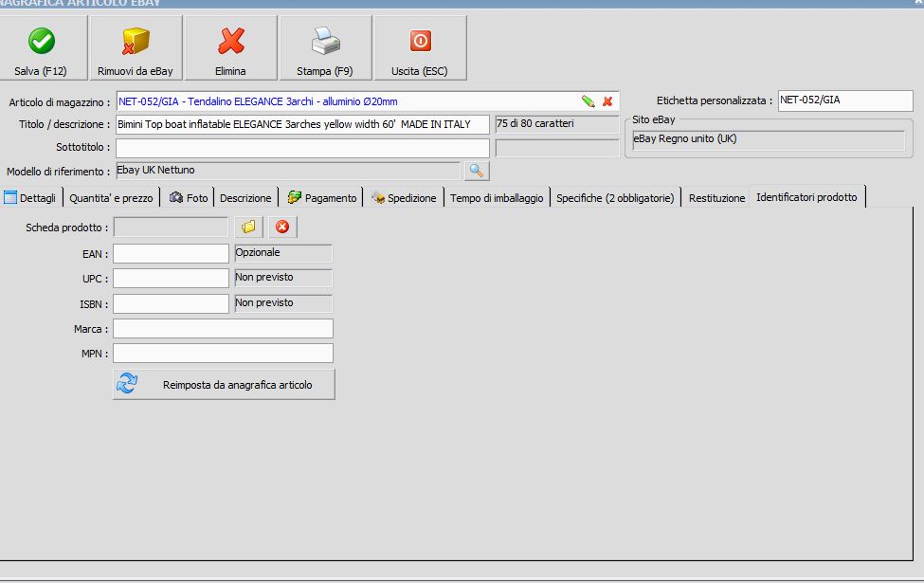The image size is (924, 583).
Task: Click the Stampa (F9) printer button
Action: click(325, 47)
